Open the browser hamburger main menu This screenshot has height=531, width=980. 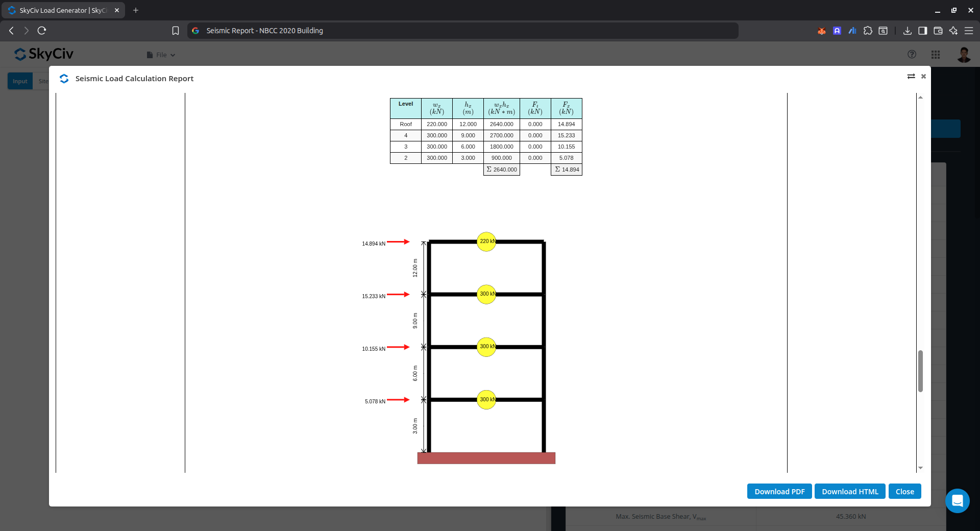tap(968, 31)
